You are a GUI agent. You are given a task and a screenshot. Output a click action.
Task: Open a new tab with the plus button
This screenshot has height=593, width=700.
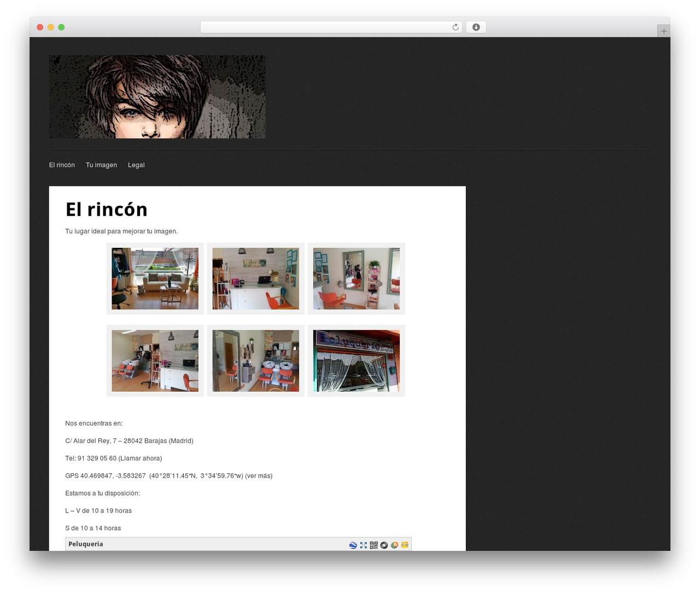663,31
